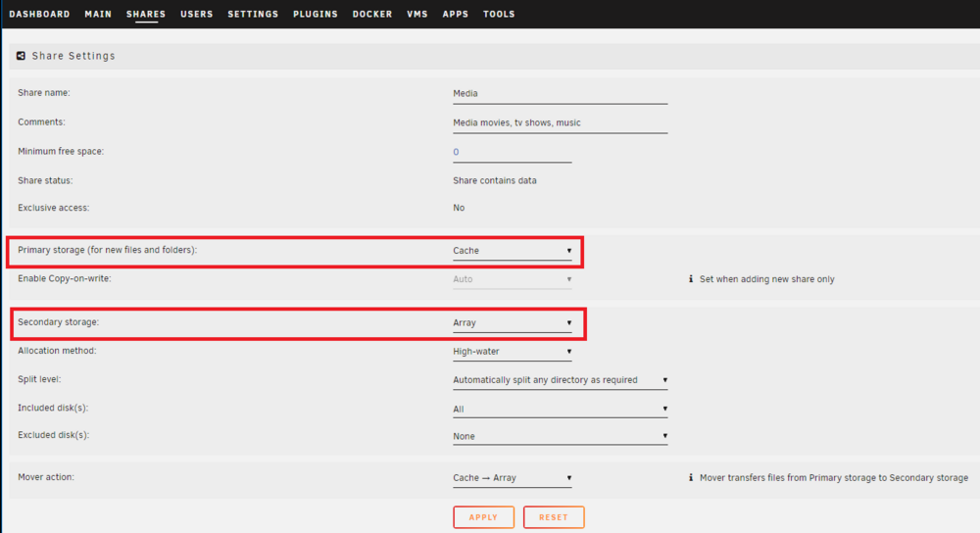Screen dimensions: 980x533
Task: Click info icon beside Copy-on-write note
Action: pos(691,279)
